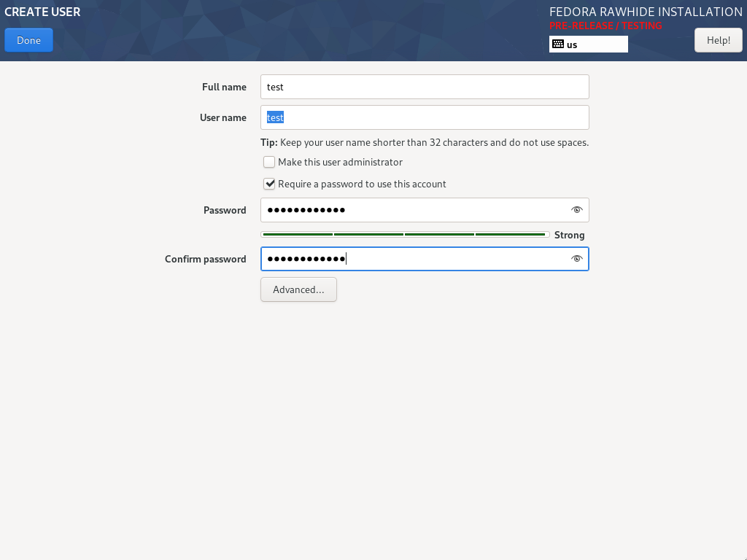Click the PRE-RELEASE / TESTING warning text
This screenshot has width=747, height=560.
605,26
